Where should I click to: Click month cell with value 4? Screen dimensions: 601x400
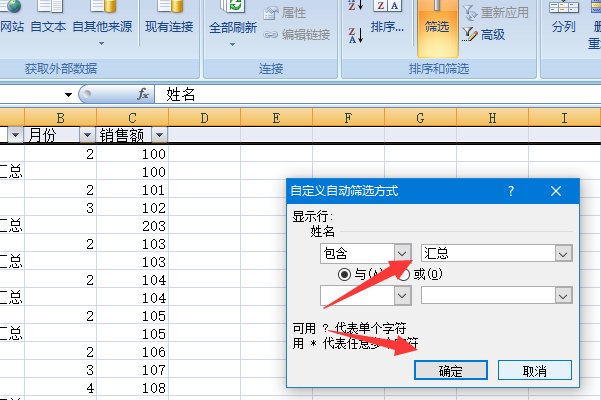tap(60, 388)
